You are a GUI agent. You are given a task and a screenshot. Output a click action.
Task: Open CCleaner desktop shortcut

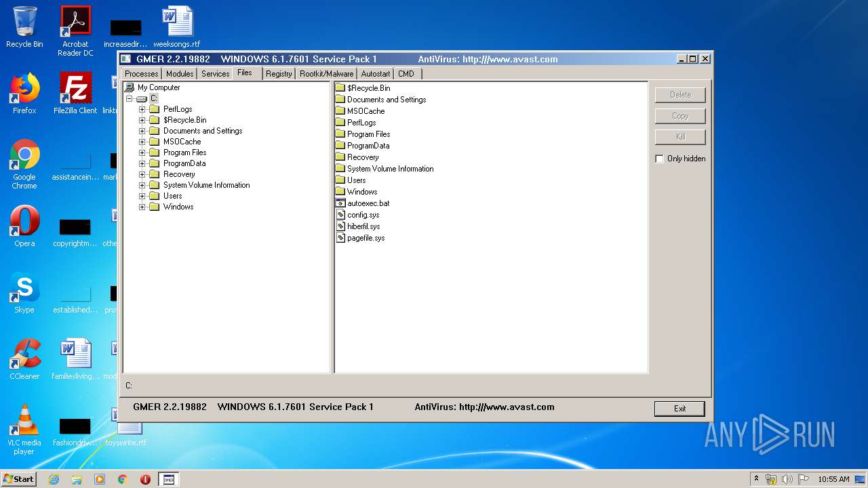pyautogui.click(x=24, y=359)
